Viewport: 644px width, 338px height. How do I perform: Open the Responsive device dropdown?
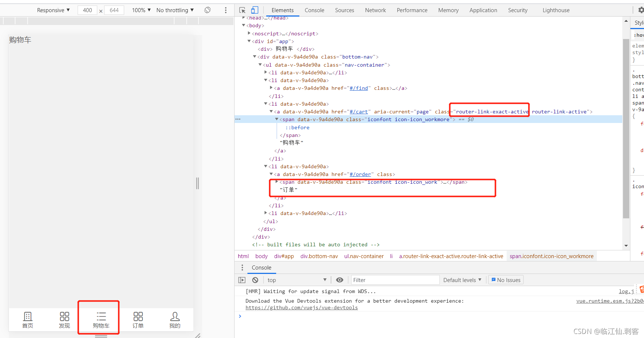pyautogui.click(x=53, y=10)
